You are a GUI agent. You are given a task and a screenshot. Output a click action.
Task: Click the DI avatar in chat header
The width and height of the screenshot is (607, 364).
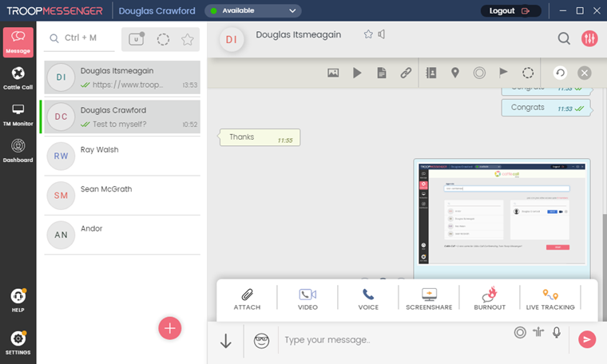[x=232, y=39]
